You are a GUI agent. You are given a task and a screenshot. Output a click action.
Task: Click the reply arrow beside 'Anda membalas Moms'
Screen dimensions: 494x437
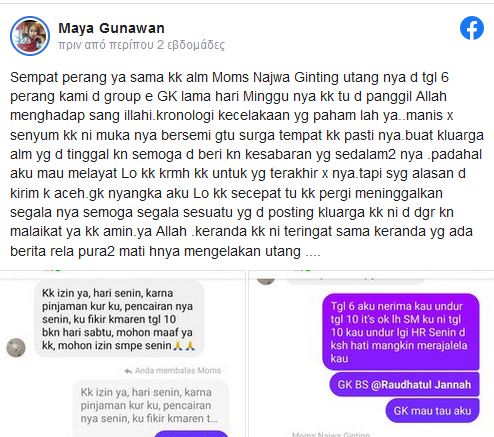pyautogui.click(x=128, y=371)
